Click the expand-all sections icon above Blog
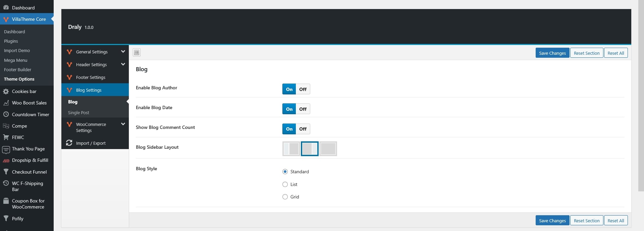 coord(137,52)
